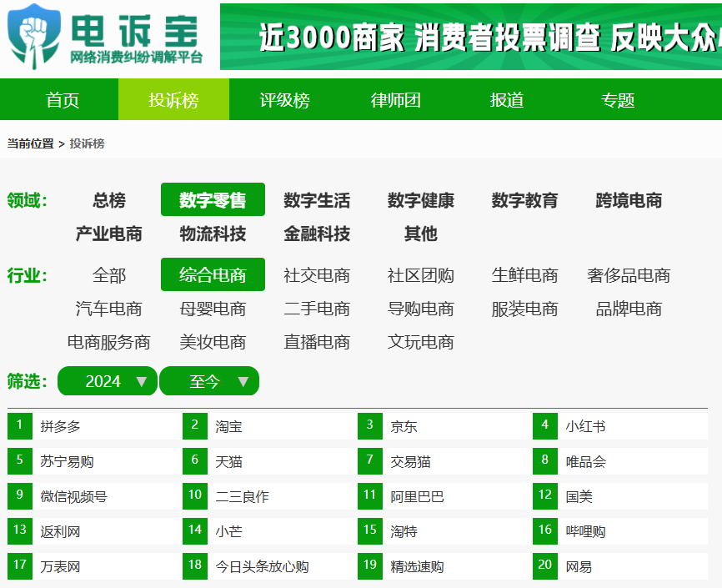Open rank 9 微信视频号 entry
Viewport: 722px width, 588px height.
(94, 495)
